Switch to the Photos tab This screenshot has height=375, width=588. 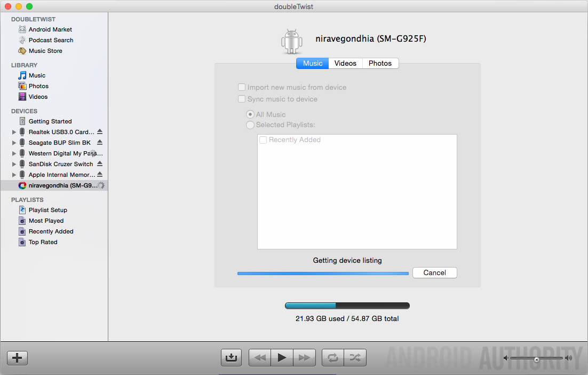pyautogui.click(x=380, y=63)
